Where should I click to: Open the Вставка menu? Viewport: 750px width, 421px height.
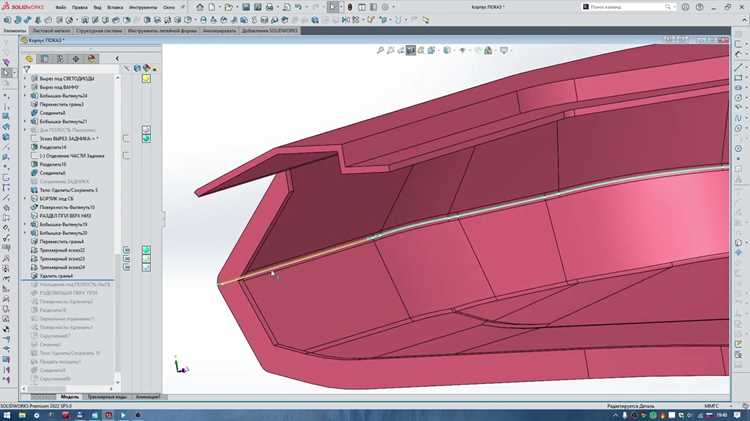coord(115,8)
